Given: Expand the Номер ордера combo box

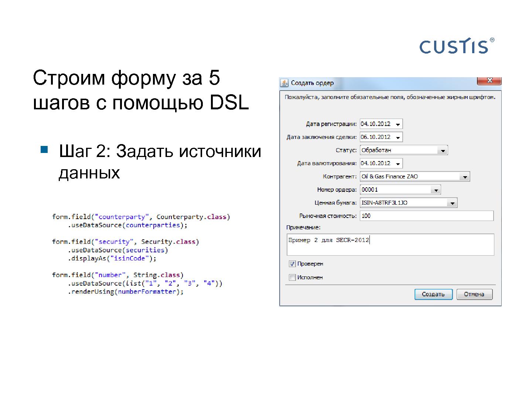Looking at the screenshot, I should pos(436,190).
